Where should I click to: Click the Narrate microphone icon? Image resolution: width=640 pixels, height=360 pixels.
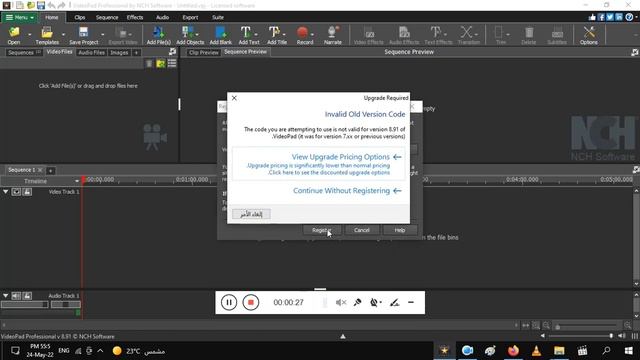click(x=332, y=32)
